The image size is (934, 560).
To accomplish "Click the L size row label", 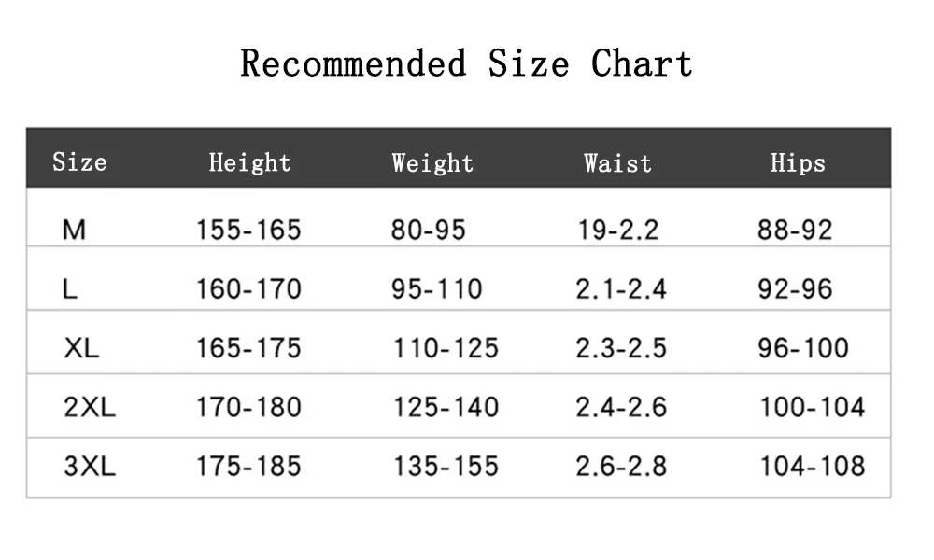I will [x=70, y=289].
